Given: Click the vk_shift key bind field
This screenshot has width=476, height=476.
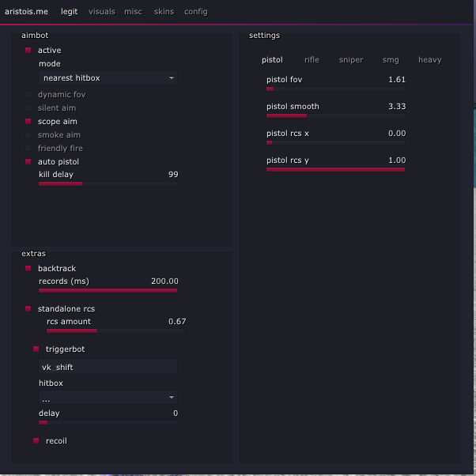Looking at the screenshot, I should [108, 366].
